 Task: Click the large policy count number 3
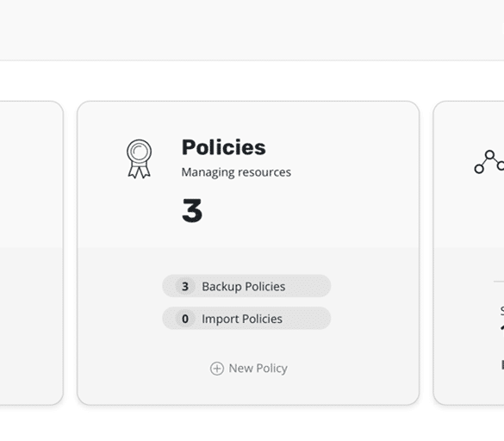click(192, 210)
